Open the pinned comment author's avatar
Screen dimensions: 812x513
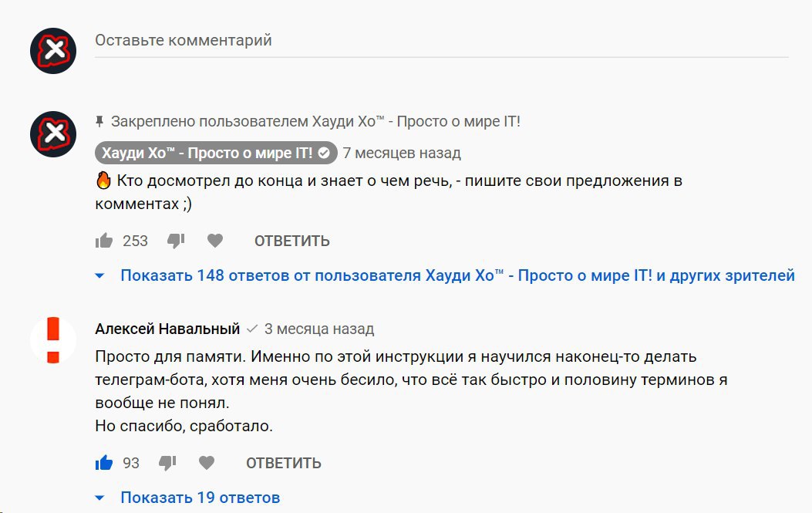coord(53,134)
